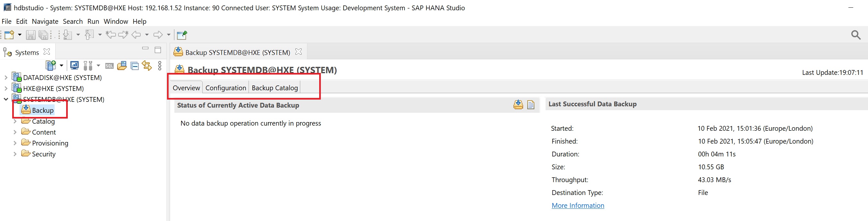Expand the HXE@HXE (SYSTEM) tree node
The height and width of the screenshot is (221, 868).
click(x=6, y=89)
